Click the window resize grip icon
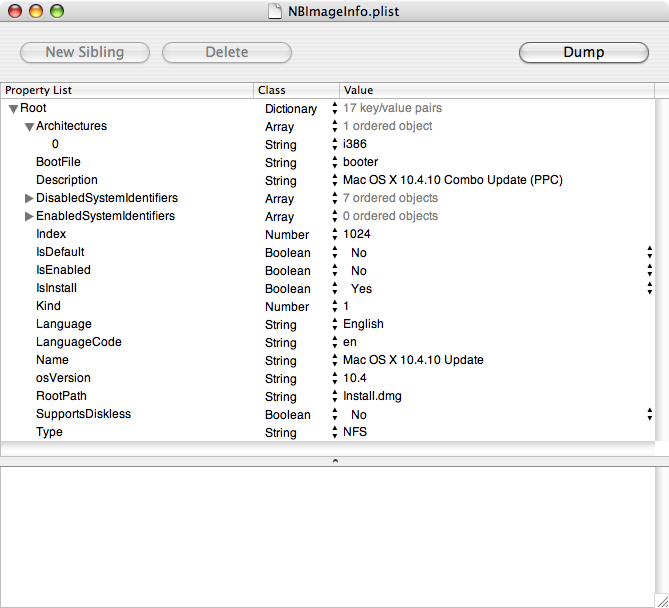The image size is (669, 608). [x=662, y=601]
